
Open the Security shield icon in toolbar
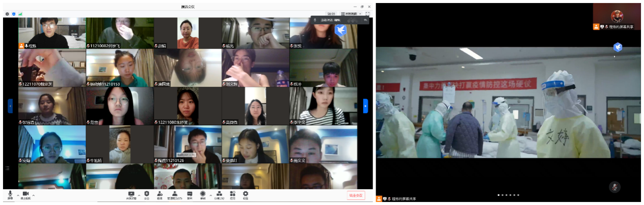147,194
